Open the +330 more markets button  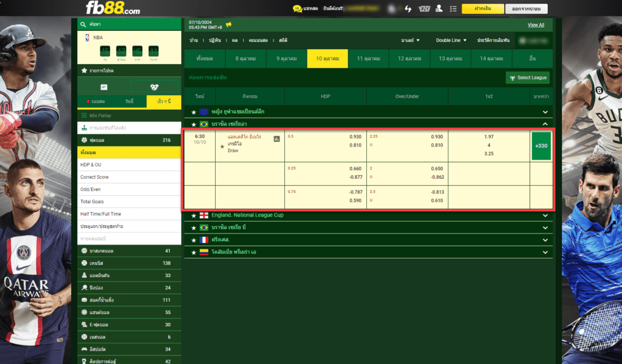(541, 146)
